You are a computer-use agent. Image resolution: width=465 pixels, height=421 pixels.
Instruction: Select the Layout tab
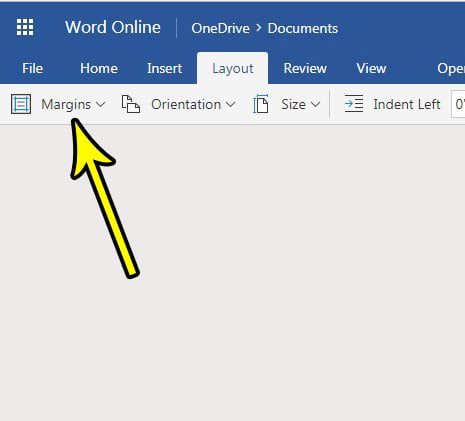[x=233, y=68]
